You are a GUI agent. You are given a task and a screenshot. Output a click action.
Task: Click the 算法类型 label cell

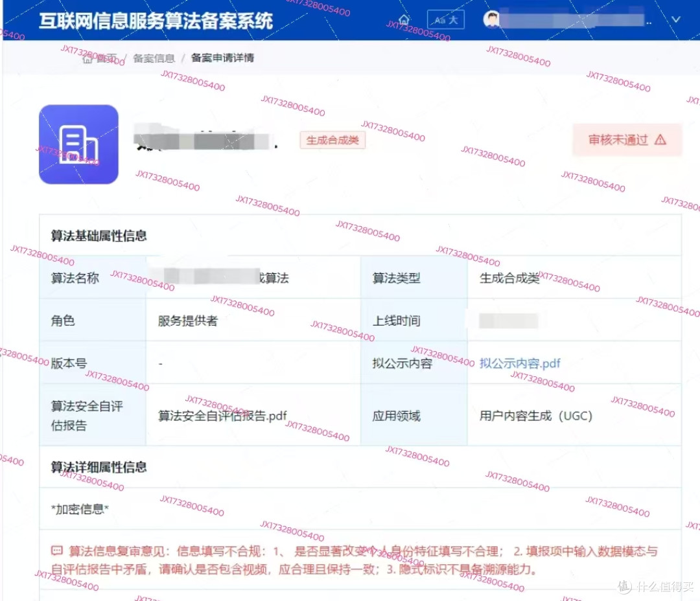tap(414, 278)
